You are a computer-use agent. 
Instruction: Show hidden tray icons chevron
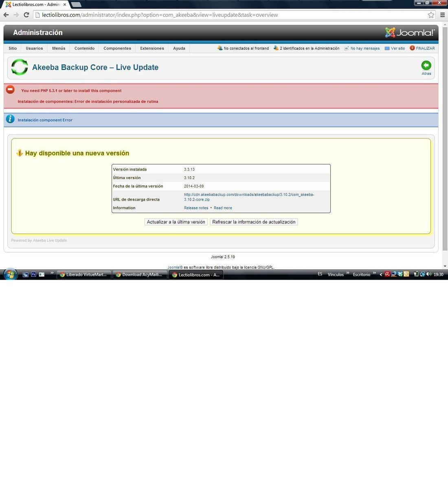tap(381, 275)
